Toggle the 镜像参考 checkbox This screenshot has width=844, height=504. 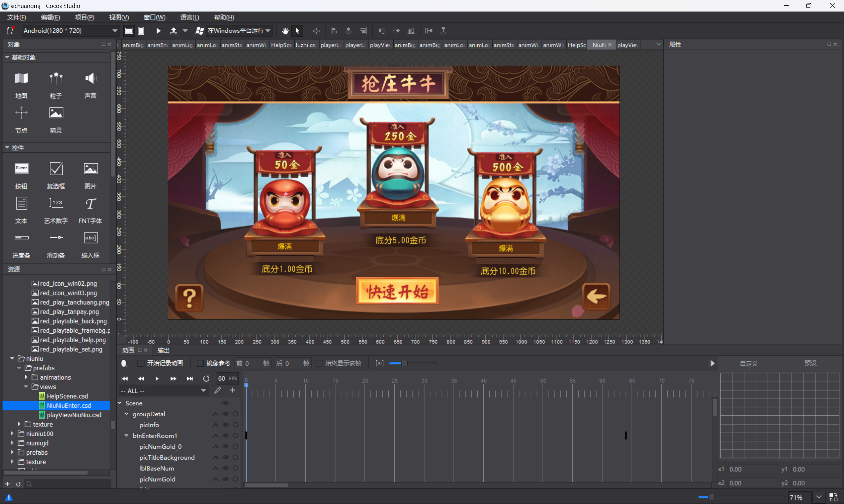[200, 363]
